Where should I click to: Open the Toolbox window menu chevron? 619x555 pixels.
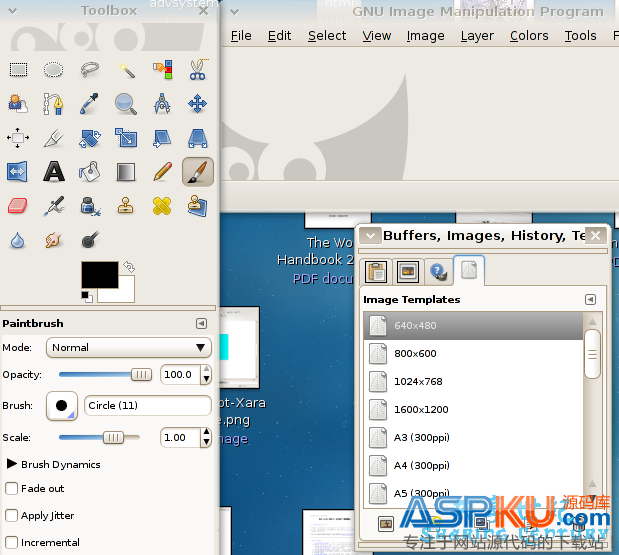pos(13,11)
